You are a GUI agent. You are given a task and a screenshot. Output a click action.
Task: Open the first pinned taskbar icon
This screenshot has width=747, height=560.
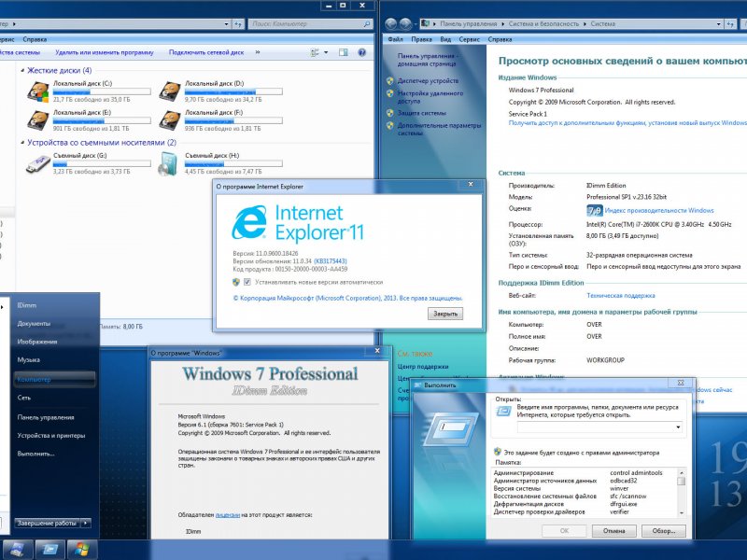coord(17,550)
